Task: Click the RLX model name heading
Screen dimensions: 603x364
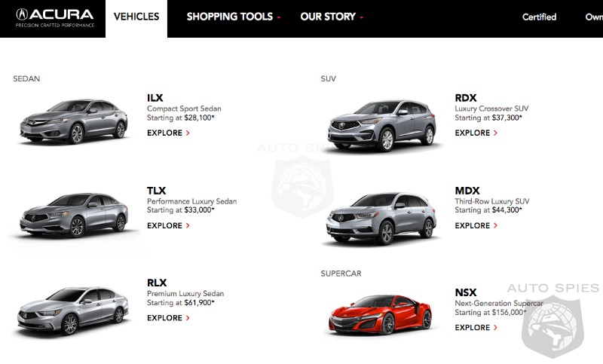Action: (x=157, y=283)
